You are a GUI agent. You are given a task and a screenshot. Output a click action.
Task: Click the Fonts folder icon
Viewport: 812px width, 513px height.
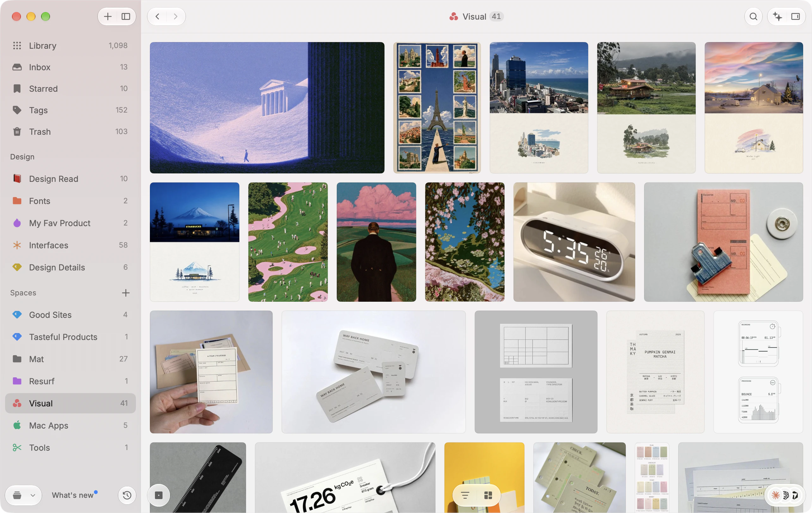17,201
